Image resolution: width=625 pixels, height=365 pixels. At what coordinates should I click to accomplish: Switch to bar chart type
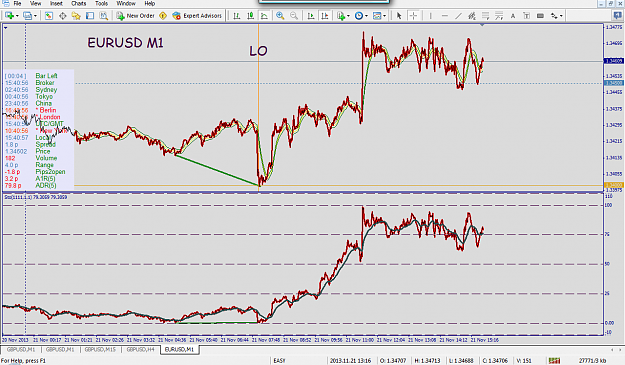[237, 16]
